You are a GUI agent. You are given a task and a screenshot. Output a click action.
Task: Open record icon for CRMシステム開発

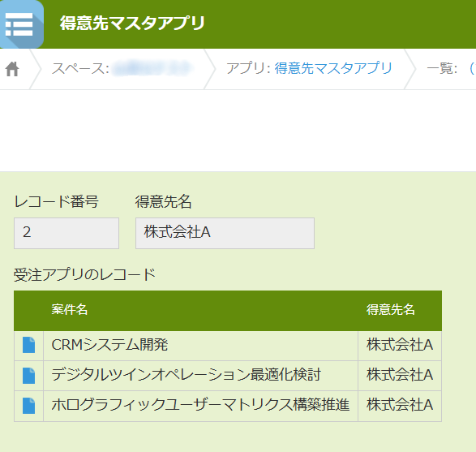pyautogui.click(x=29, y=345)
